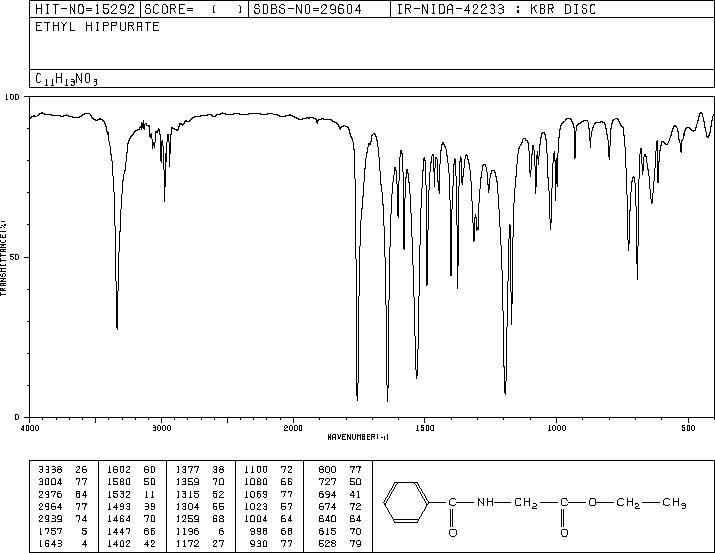Viewport: 715px width, 553px height.
Task: Select the 1100 peak table entry
Action: point(268,469)
